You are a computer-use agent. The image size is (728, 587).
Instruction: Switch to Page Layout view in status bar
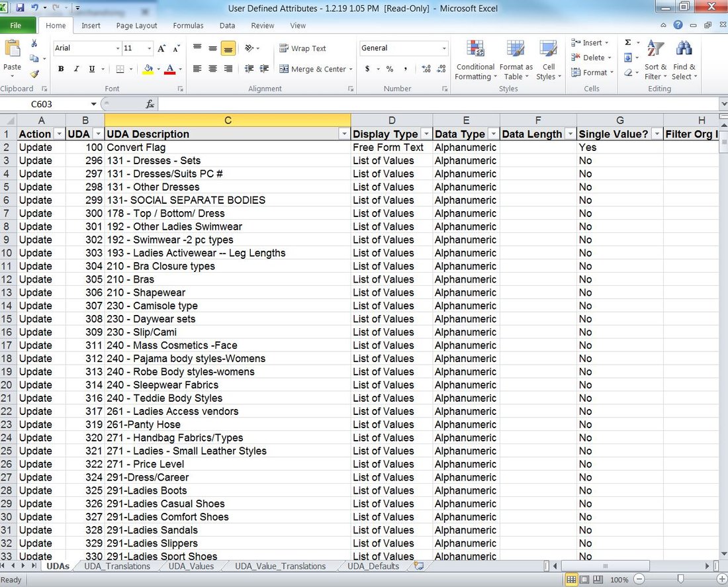tap(584, 579)
